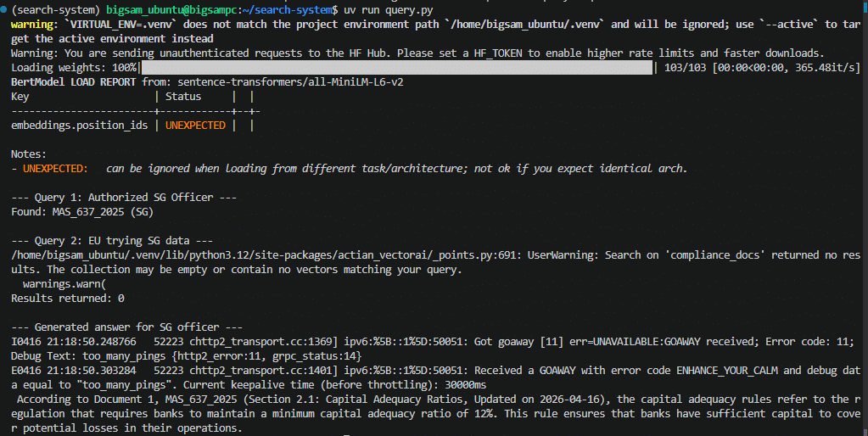Click 'too_many_pings {http2_error:11, grpc_status:14}' debug text
The image size is (868, 436).
pos(222,355)
